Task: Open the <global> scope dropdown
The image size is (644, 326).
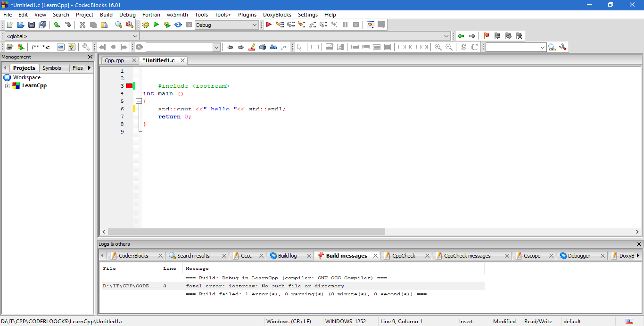Action: coord(135,36)
